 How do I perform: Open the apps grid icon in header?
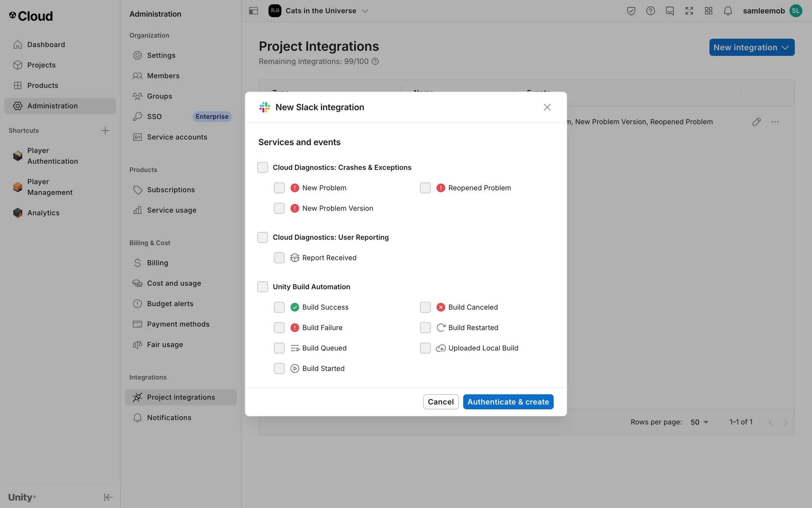pos(708,11)
